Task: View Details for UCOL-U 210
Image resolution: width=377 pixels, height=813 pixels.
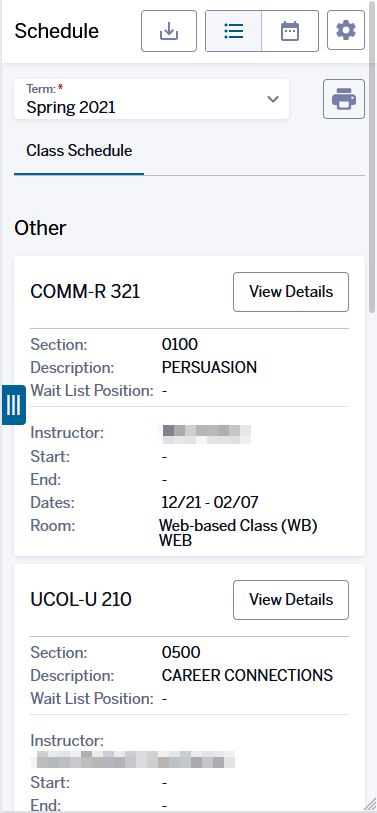Action: tap(291, 600)
